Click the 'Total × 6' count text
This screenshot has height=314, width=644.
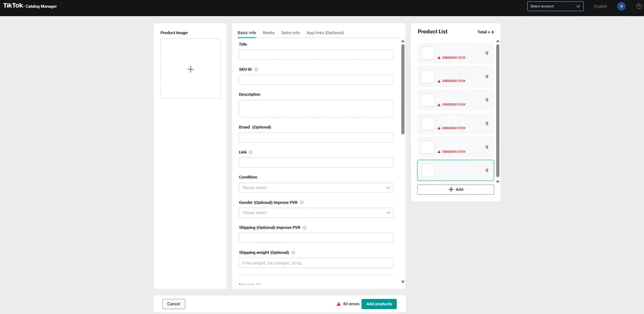point(486,32)
